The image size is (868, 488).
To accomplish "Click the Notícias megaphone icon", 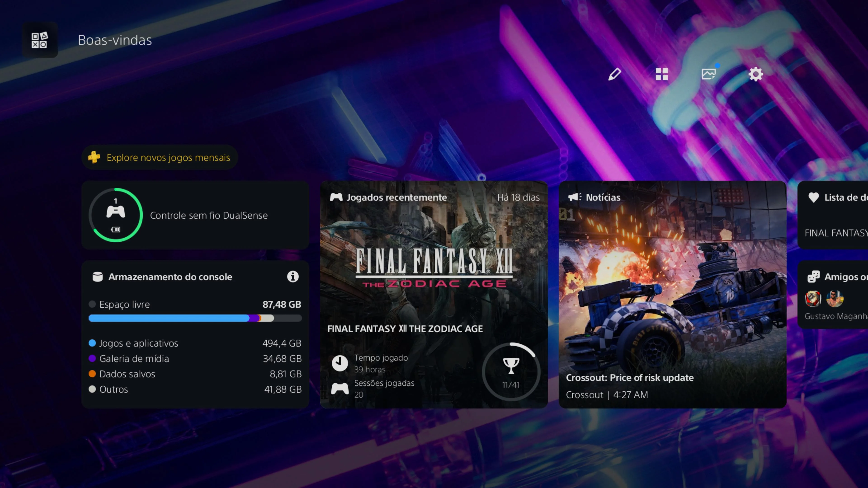I will [x=575, y=197].
